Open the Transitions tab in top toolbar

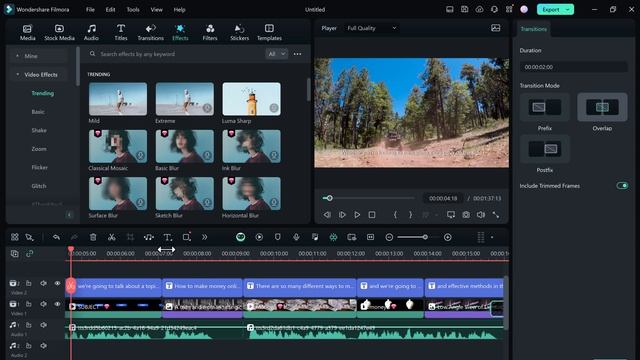[x=150, y=32]
